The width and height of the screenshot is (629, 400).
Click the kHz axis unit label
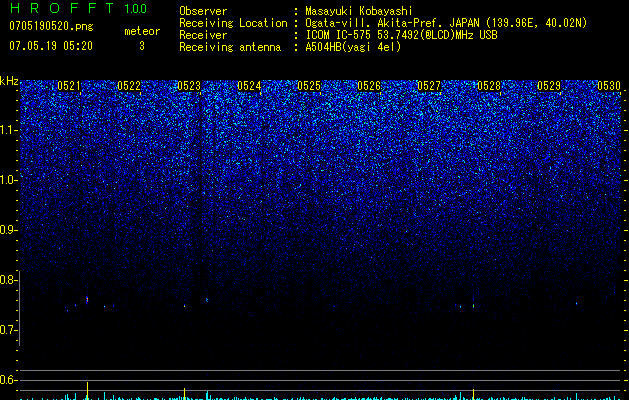[9, 81]
